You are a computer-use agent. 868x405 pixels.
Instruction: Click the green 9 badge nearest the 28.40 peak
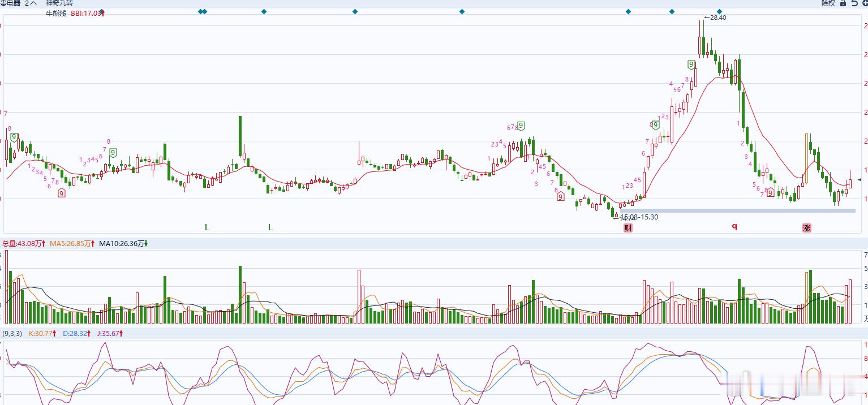coord(691,64)
